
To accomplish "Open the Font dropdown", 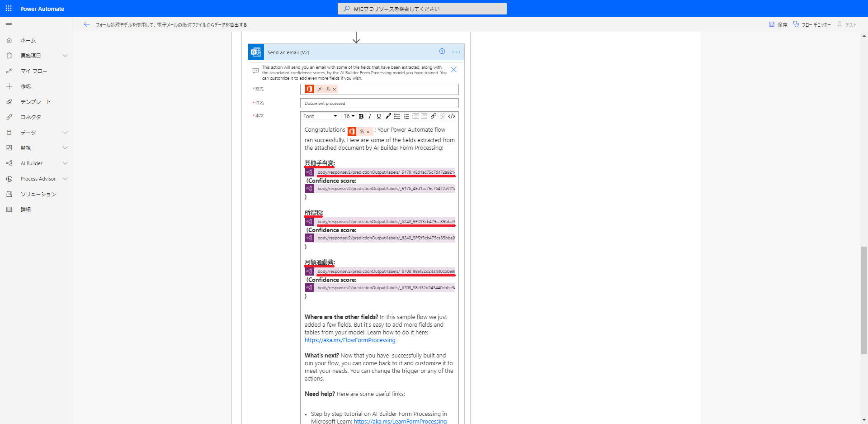I will coord(321,116).
